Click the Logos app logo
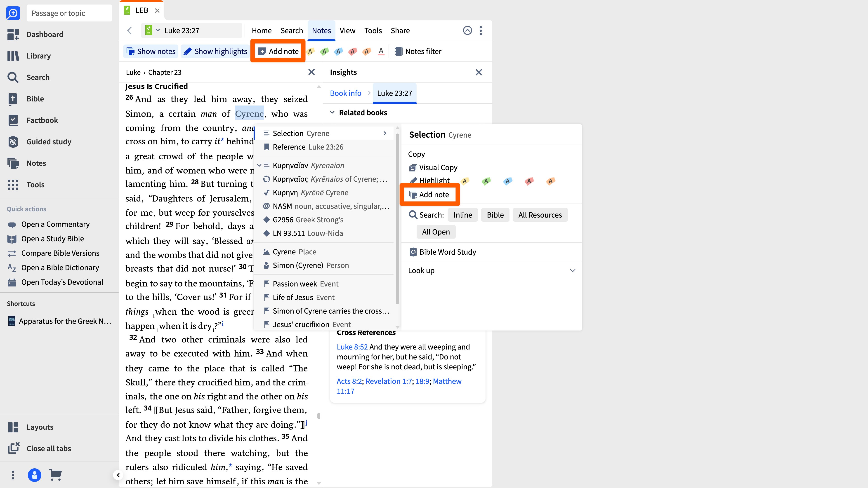This screenshot has height=488, width=868. (x=13, y=13)
